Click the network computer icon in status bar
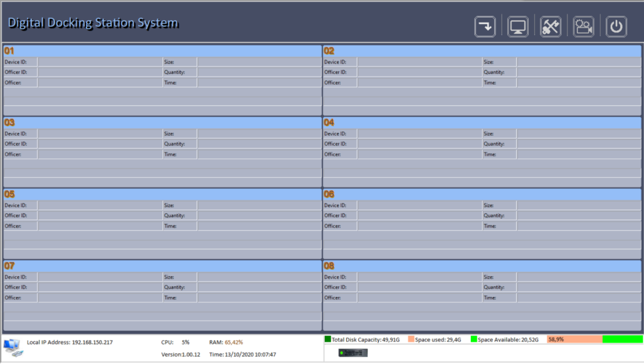 (x=12, y=347)
